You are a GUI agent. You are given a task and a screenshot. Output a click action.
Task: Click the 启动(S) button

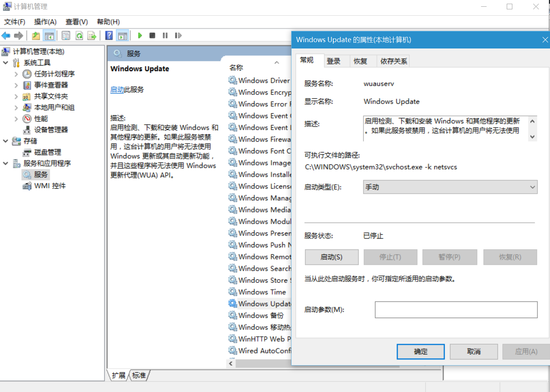(x=331, y=257)
